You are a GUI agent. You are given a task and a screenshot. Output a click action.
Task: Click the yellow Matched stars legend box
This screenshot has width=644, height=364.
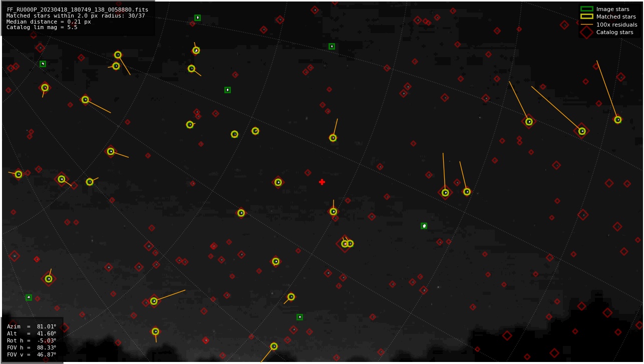tap(586, 17)
